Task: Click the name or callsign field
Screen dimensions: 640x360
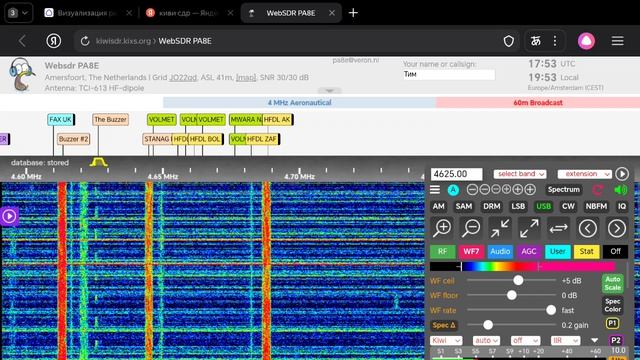Action: [x=449, y=74]
